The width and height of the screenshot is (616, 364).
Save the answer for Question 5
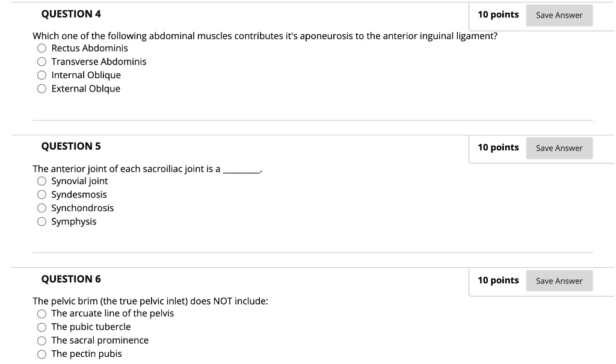[559, 148]
